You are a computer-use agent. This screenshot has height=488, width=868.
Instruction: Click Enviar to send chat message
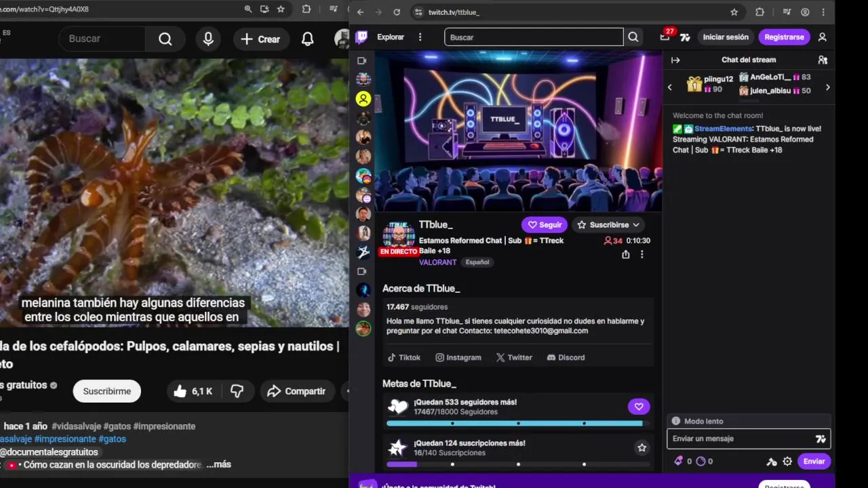tap(814, 462)
